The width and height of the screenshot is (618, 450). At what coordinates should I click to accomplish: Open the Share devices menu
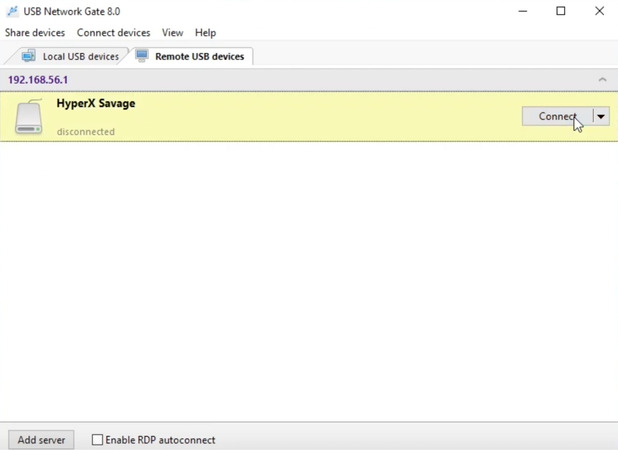(35, 33)
